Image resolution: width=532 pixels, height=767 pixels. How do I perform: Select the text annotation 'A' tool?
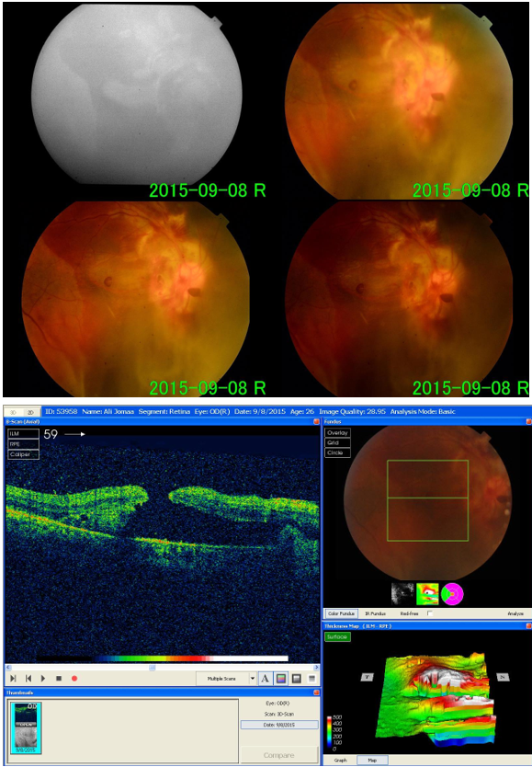pyautogui.click(x=265, y=679)
